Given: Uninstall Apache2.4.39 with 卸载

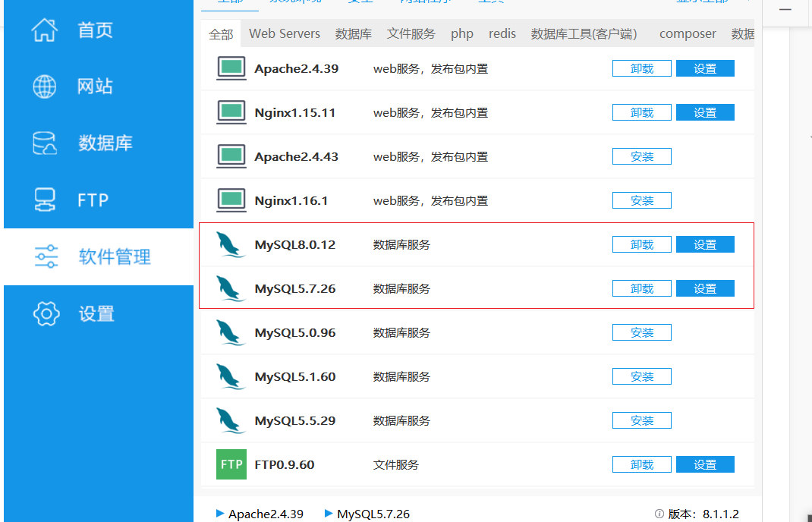Looking at the screenshot, I should coord(641,68).
